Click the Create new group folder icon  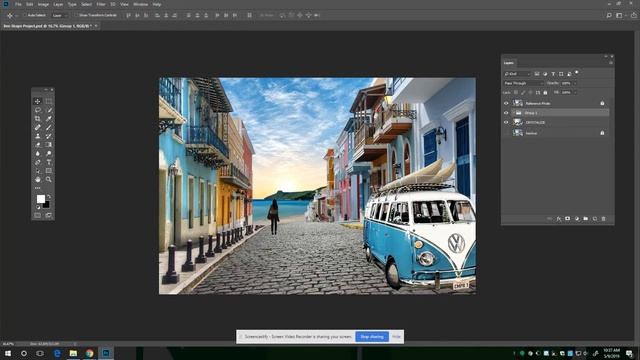[586, 219]
